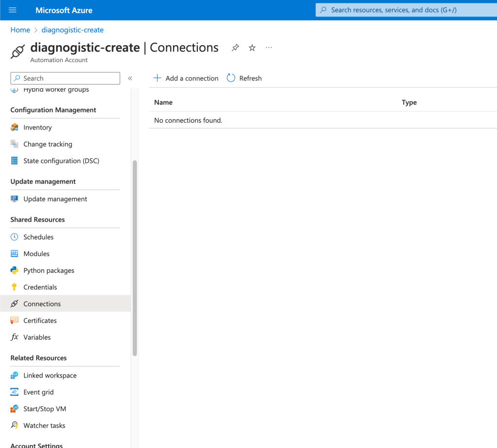Click the magnifier icon in sidebar search
This screenshot has width=497, height=448.
(17, 78)
